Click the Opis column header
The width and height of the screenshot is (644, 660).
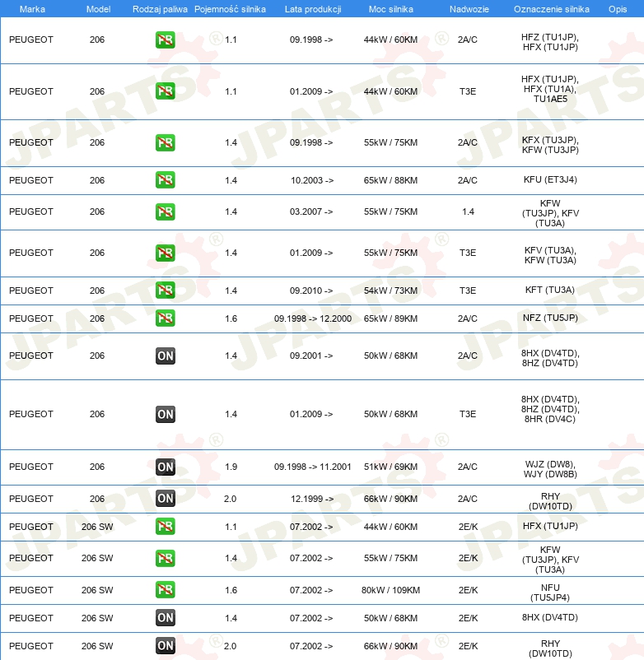pos(618,9)
